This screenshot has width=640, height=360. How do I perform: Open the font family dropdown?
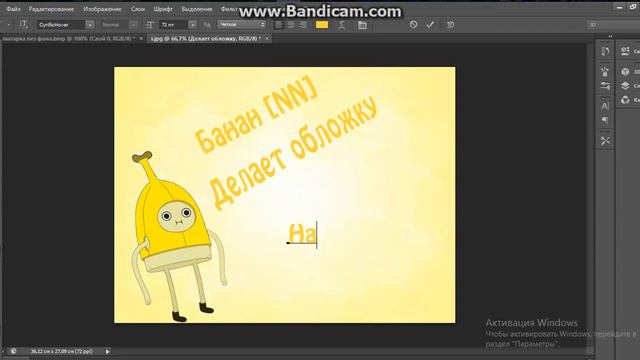[x=90, y=25]
